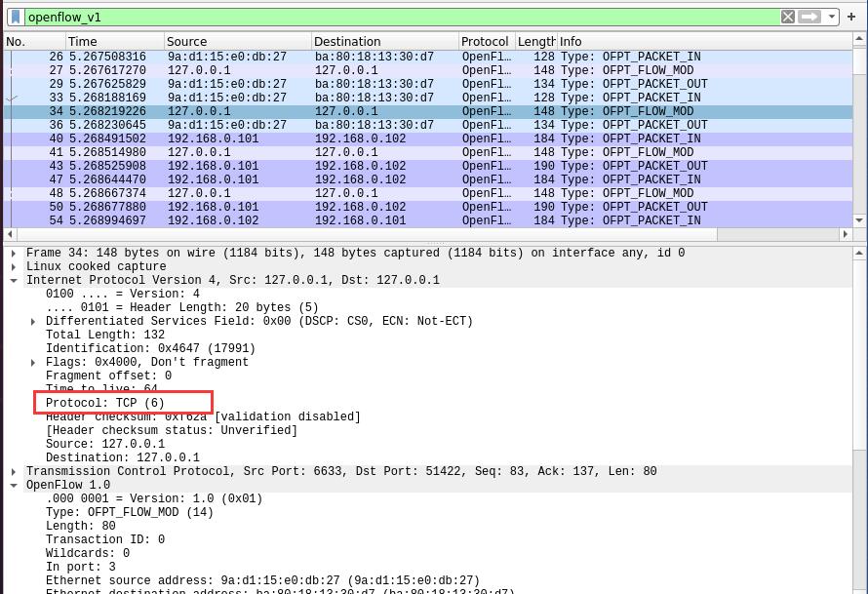Collapse Internet Protocol Version 4 node
This screenshot has height=594, width=868.
point(14,280)
